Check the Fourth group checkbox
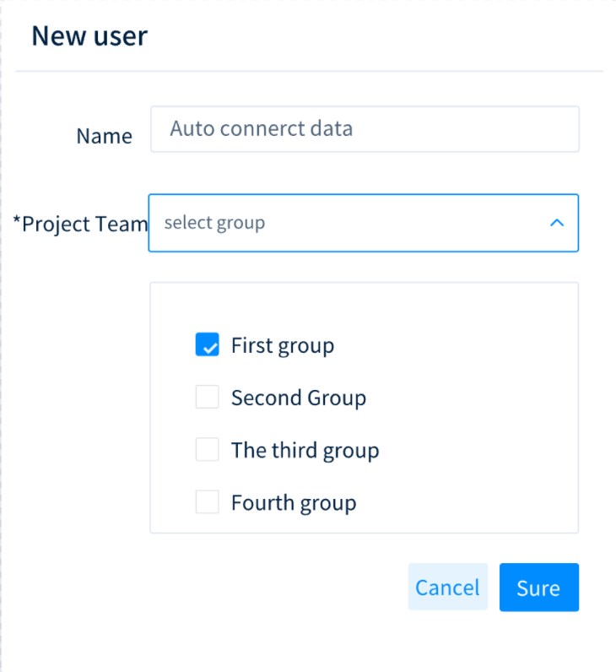This screenshot has width=616, height=672. (x=208, y=502)
